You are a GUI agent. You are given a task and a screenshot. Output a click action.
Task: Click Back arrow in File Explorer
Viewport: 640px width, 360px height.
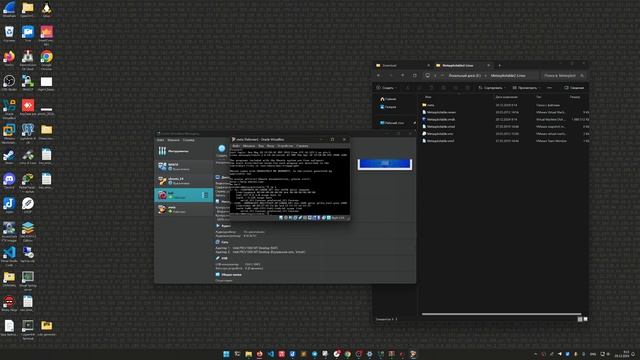pos(378,76)
